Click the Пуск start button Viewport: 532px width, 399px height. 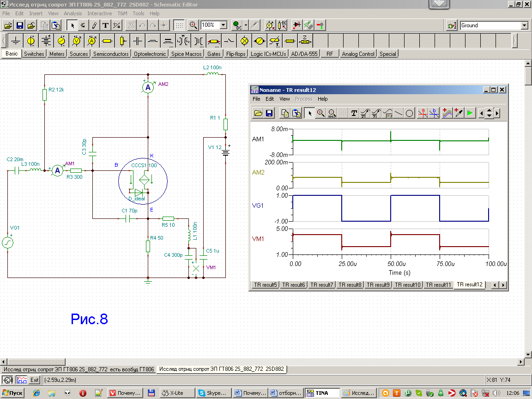(x=13, y=393)
